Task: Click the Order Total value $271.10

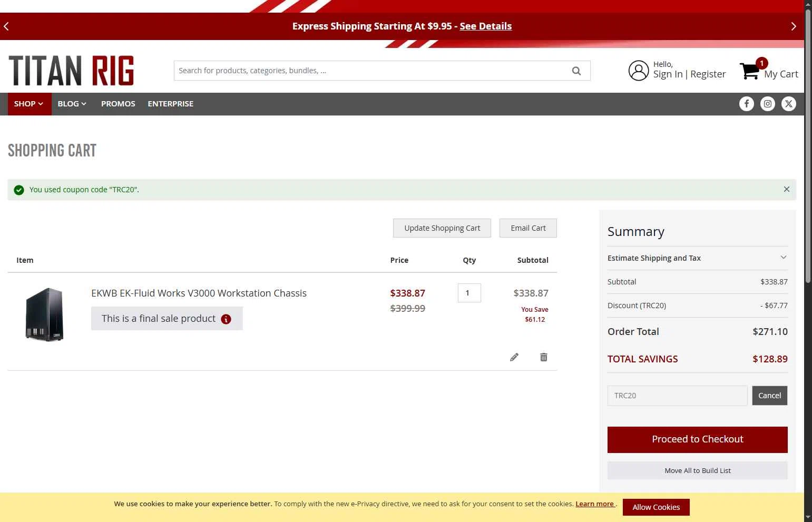Action: pyautogui.click(x=770, y=332)
